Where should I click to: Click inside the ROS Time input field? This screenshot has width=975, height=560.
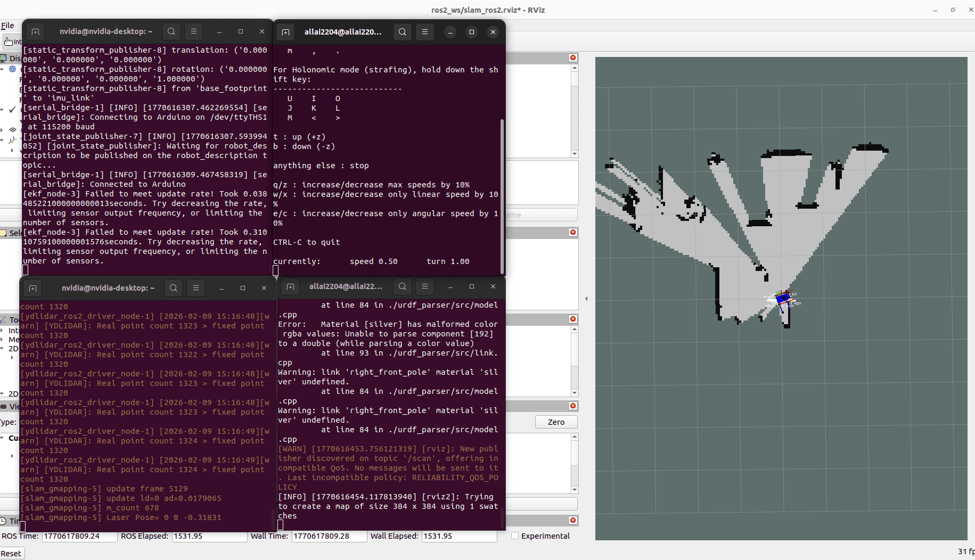pos(79,536)
